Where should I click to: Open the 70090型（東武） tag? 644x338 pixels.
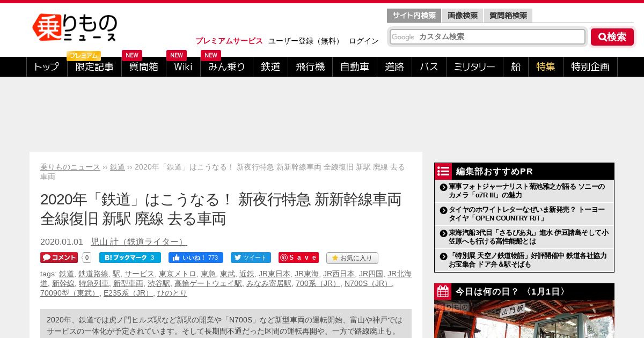(70, 293)
